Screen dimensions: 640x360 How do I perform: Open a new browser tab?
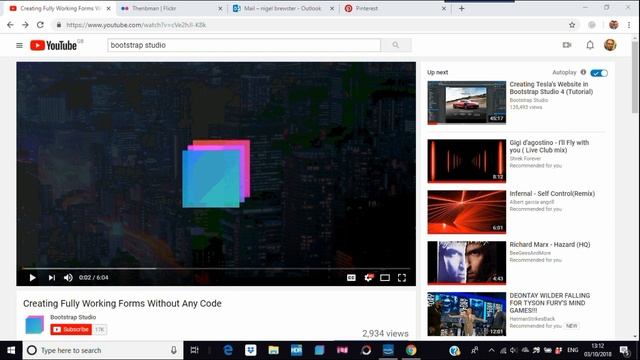click(461, 8)
